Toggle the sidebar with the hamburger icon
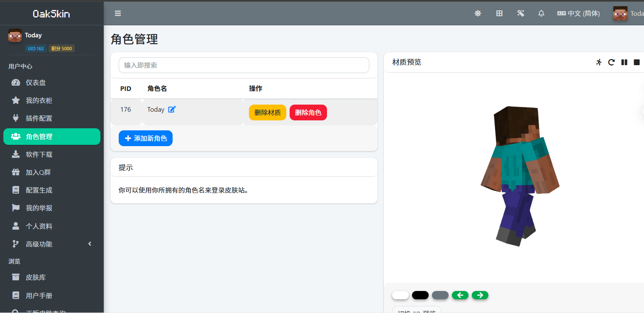Screen dimensions: 644x313 (118, 13)
